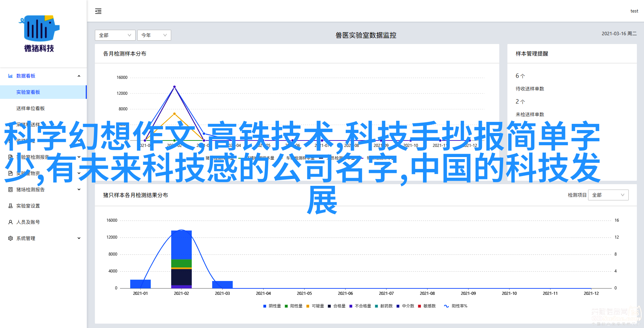
Task: Select 实验室看板 in the sidebar
Action: coord(28,92)
